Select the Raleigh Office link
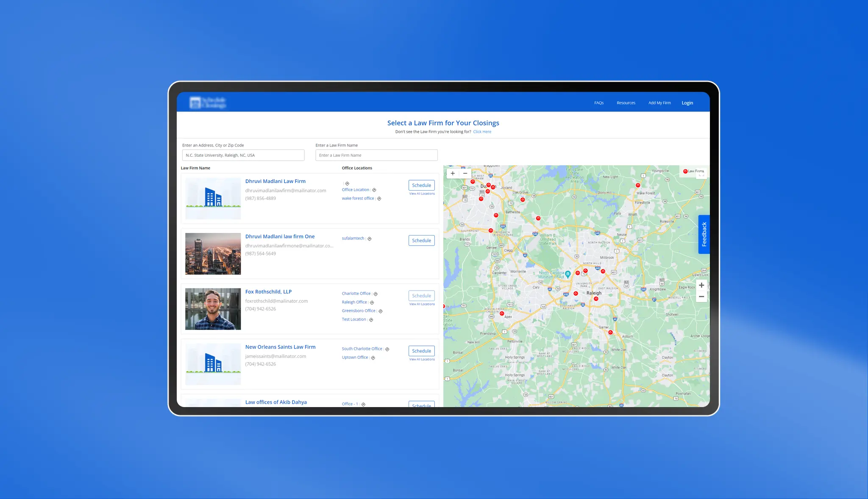Viewport: 868px width, 499px height. 354,302
